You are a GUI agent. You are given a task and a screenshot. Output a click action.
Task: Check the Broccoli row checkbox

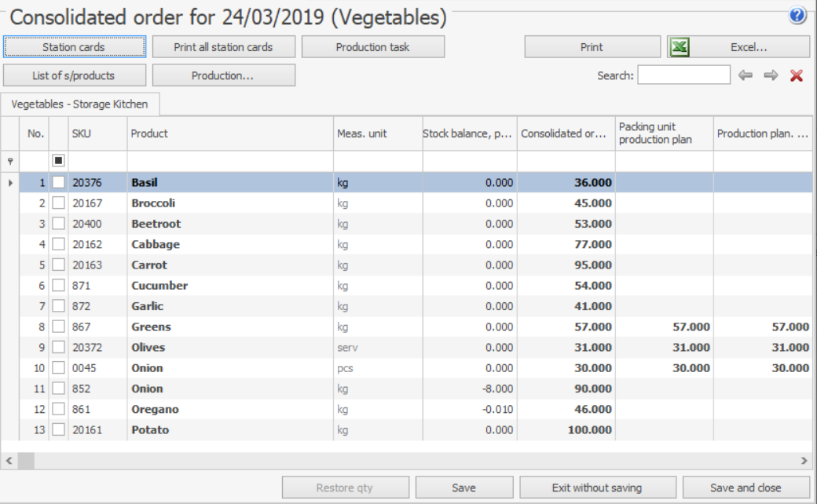(59, 203)
